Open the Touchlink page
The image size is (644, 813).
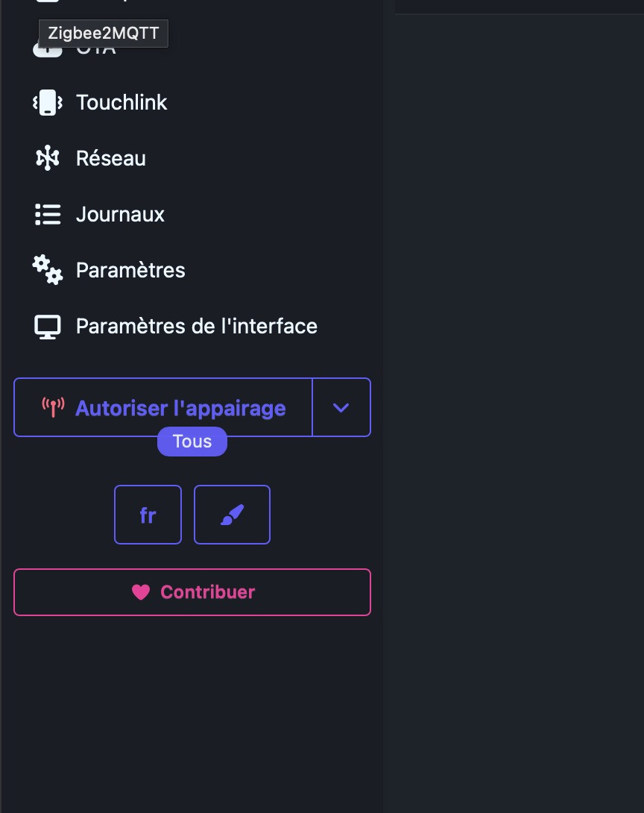121,102
